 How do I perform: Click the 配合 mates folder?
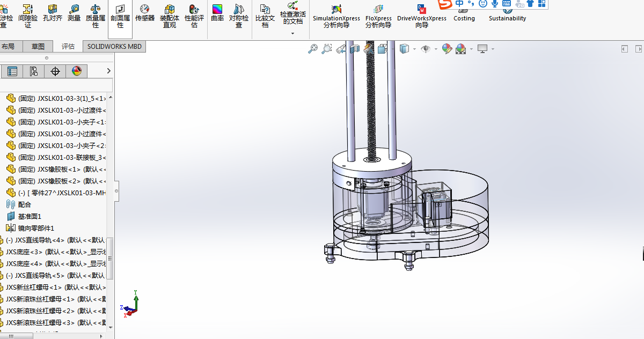pyautogui.click(x=24, y=204)
